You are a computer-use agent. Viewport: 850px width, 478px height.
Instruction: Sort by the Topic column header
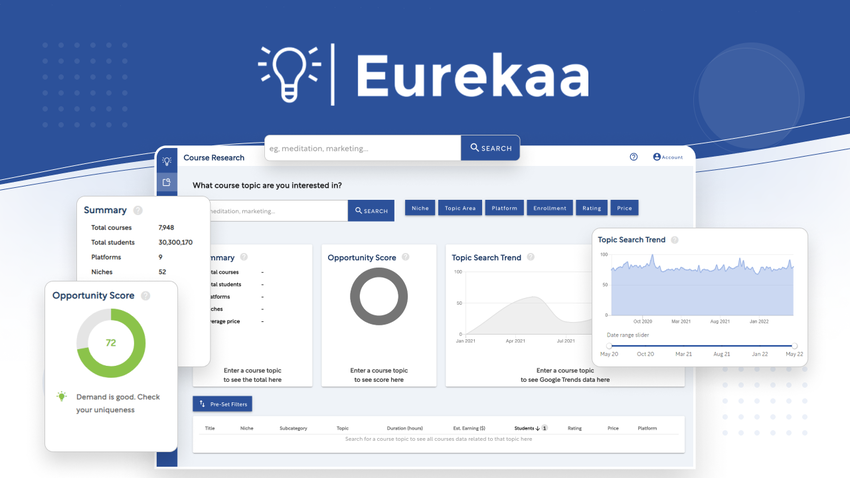343,428
